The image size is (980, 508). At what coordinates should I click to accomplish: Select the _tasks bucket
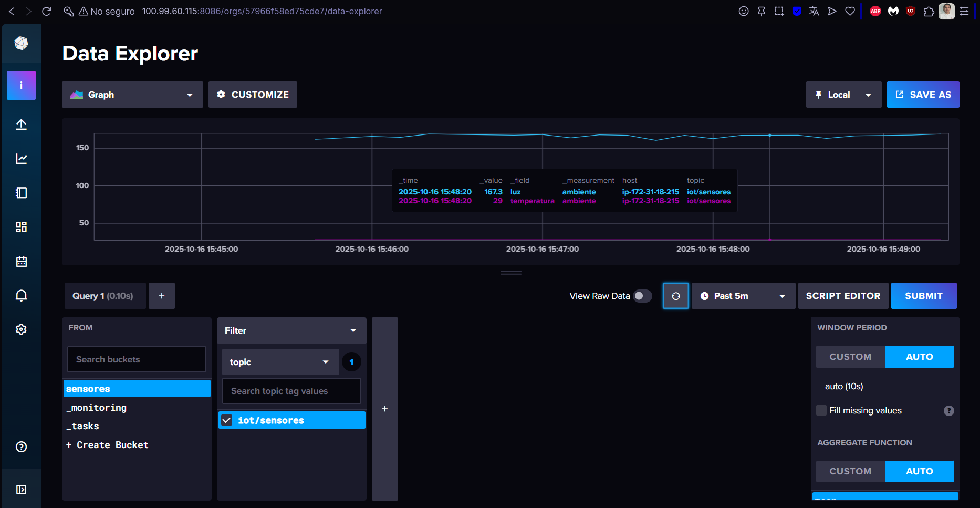137,426
